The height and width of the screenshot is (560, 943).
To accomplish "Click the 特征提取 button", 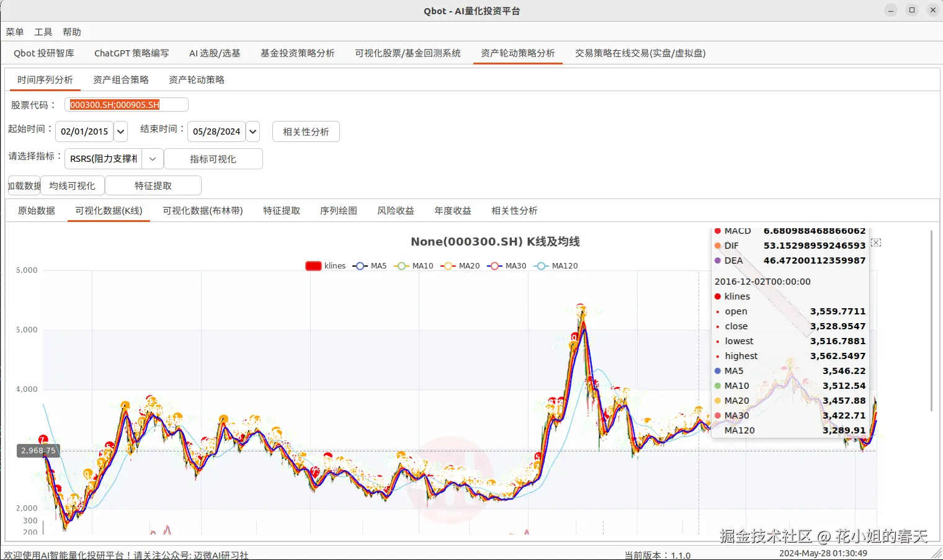I will point(153,185).
